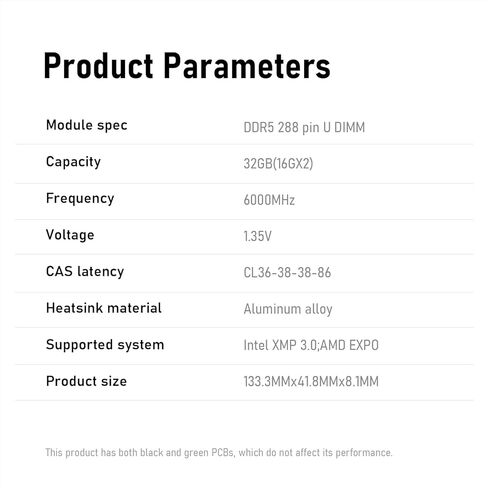Click the 6000MHz frequency value

[269, 200]
